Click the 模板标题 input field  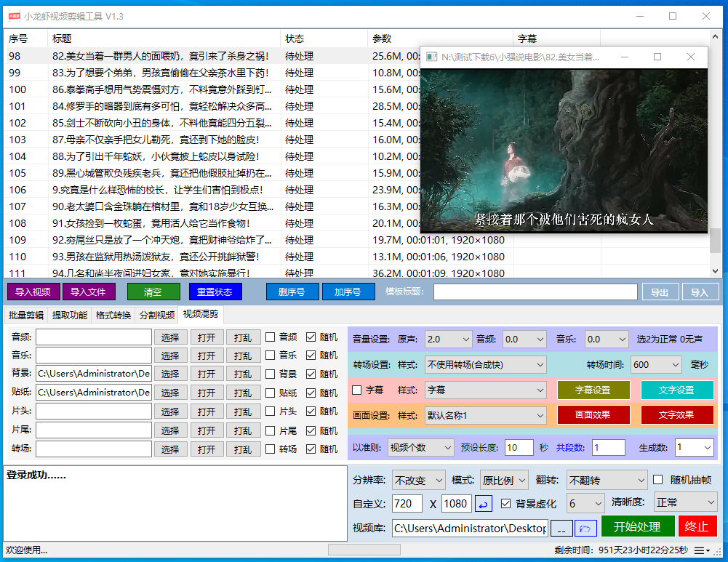coord(535,292)
